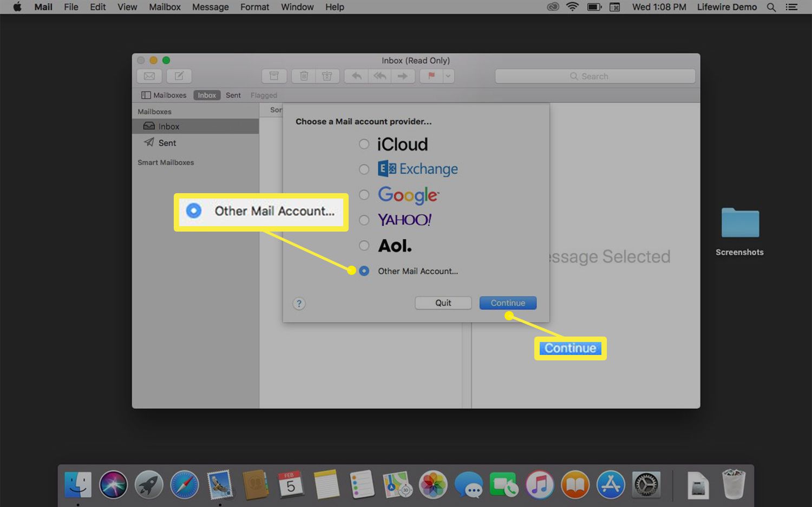This screenshot has width=812, height=507.
Task: Open the Help menu
Action: point(335,7)
